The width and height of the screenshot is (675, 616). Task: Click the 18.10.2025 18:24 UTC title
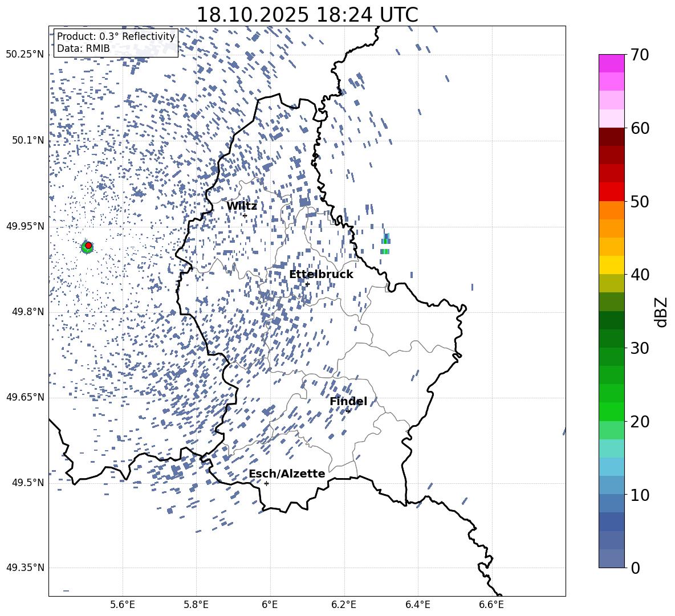pos(307,15)
